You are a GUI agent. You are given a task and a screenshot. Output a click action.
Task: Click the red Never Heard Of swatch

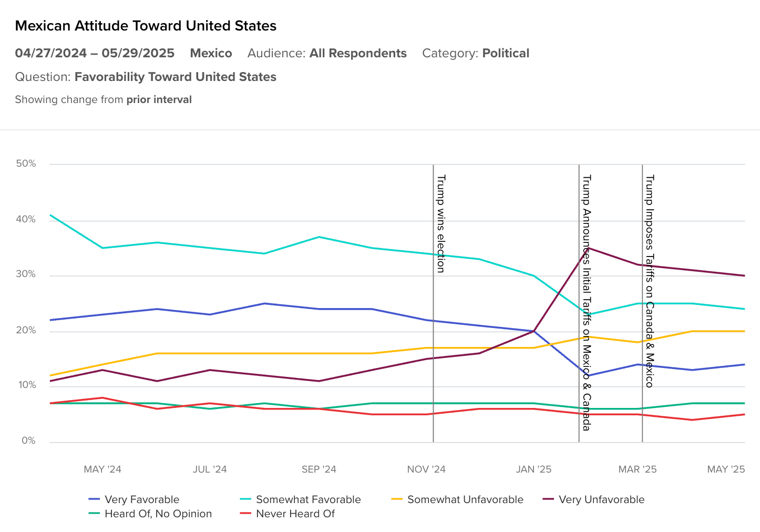(246, 513)
